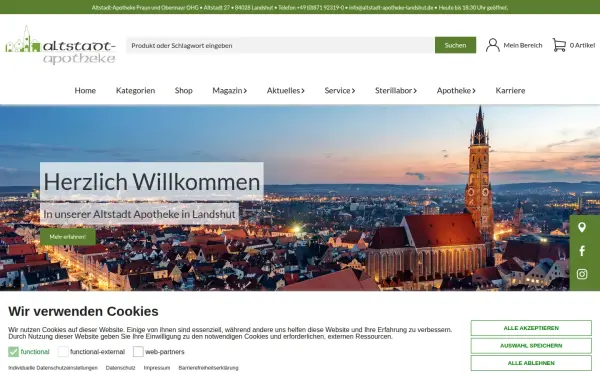Screen dimensions: 600x375
Task: Expand the Aktuelles menu
Action: (285, 91)
